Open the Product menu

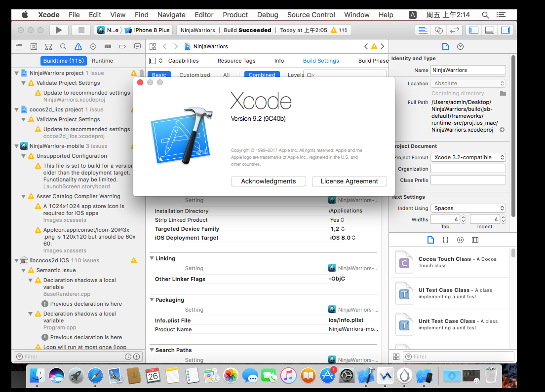point(235,15)
